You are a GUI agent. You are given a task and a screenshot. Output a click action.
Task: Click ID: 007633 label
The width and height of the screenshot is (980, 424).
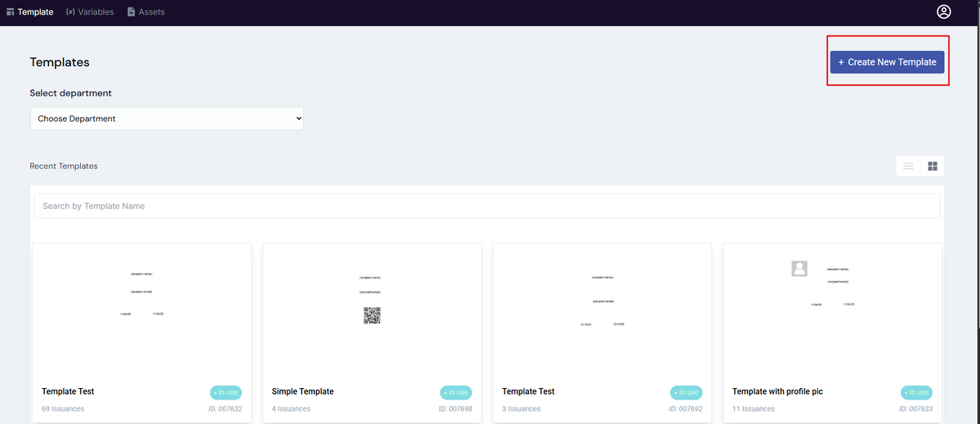(915, 408)
